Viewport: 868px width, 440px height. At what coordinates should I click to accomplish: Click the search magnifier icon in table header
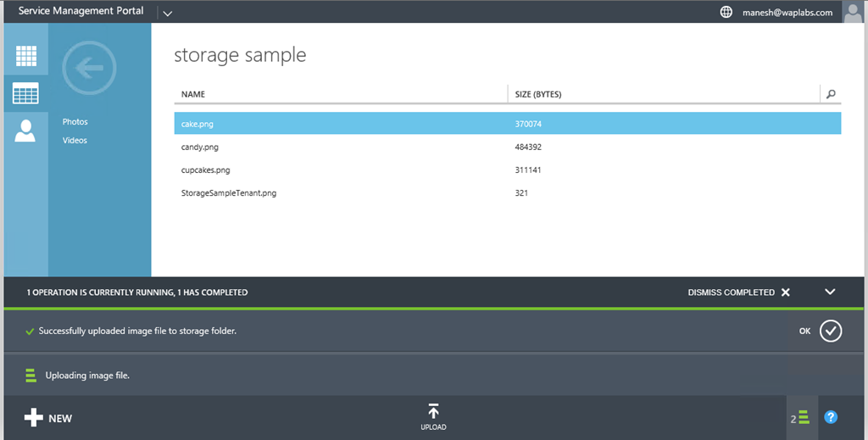(x=830, y=94)
